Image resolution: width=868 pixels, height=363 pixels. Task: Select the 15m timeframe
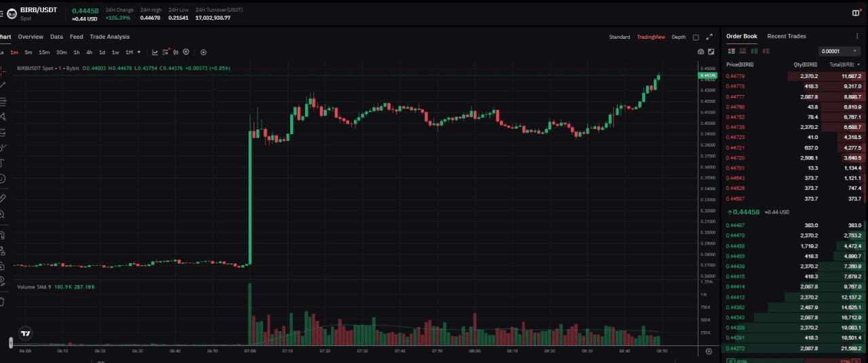coord(44,52)
